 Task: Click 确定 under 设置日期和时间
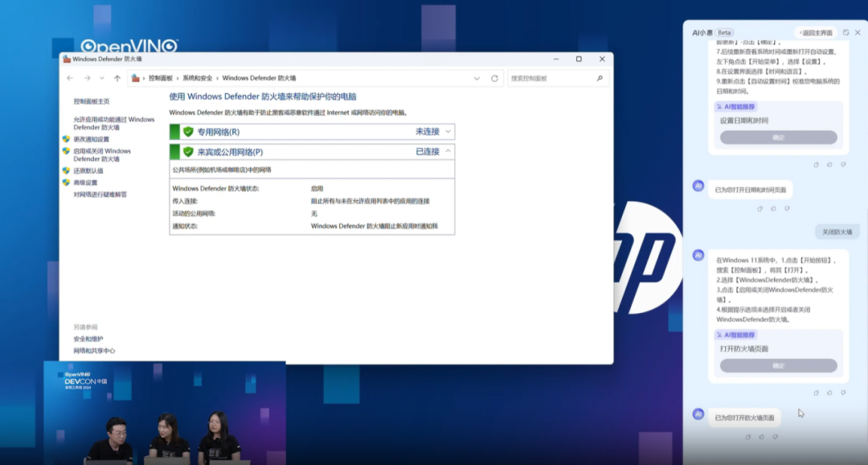point(778,138)
